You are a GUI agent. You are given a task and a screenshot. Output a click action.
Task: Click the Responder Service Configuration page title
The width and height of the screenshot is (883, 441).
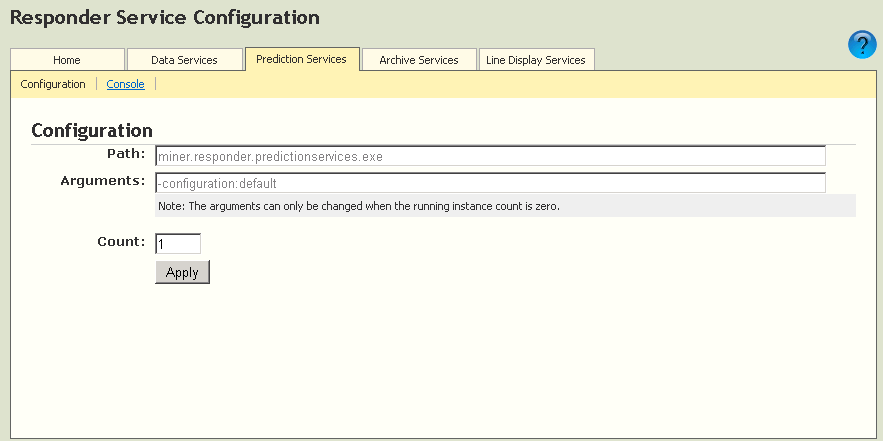[164, 17]
